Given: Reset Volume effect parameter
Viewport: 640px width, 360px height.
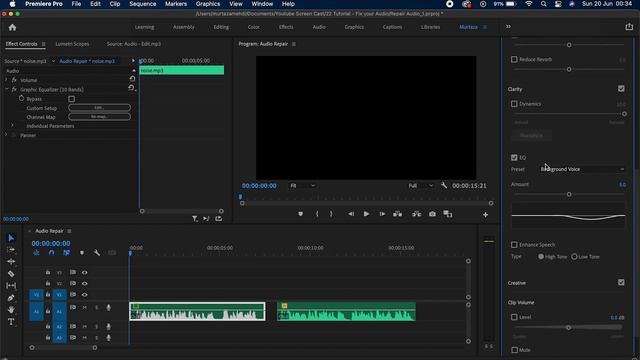Looking at the screenshot, I should 132,79.
